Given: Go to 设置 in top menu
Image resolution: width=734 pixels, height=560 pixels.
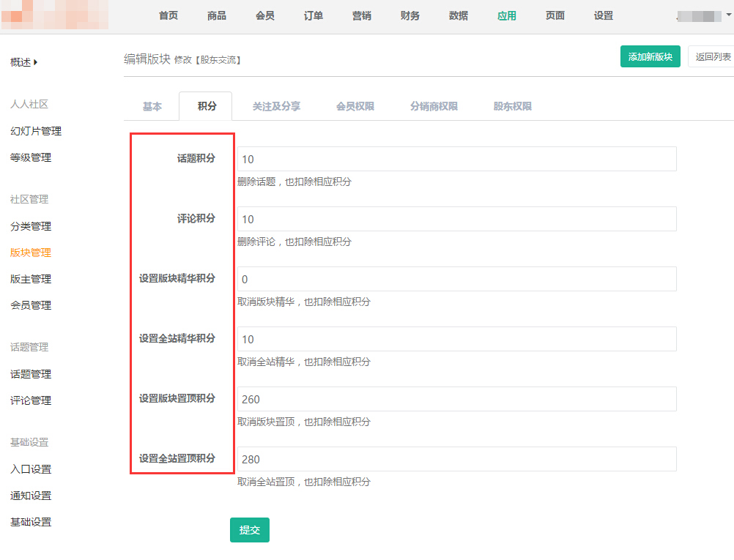Looking at the screenshot, I should pyautogui.click(x=604, y=15).
